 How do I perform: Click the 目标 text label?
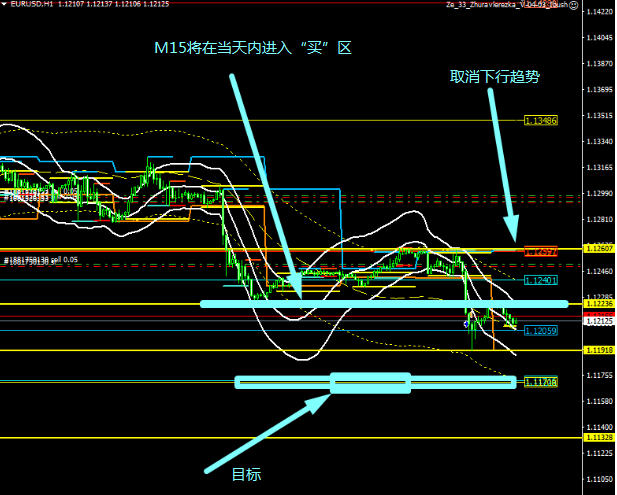pyautogui.click(x=246, y=475)
